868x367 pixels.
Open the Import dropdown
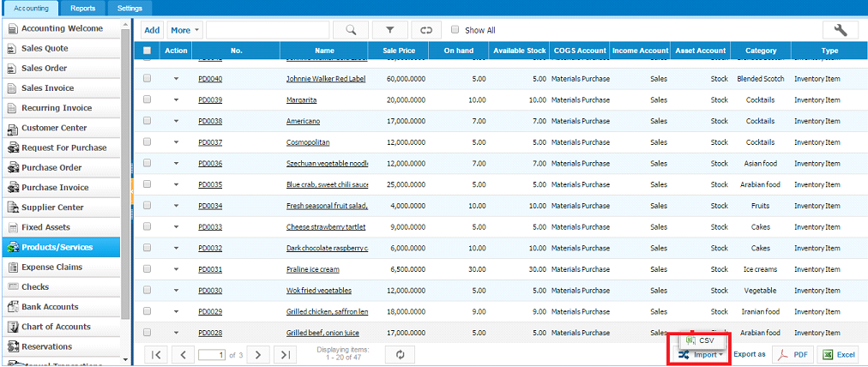coord(701,355)
